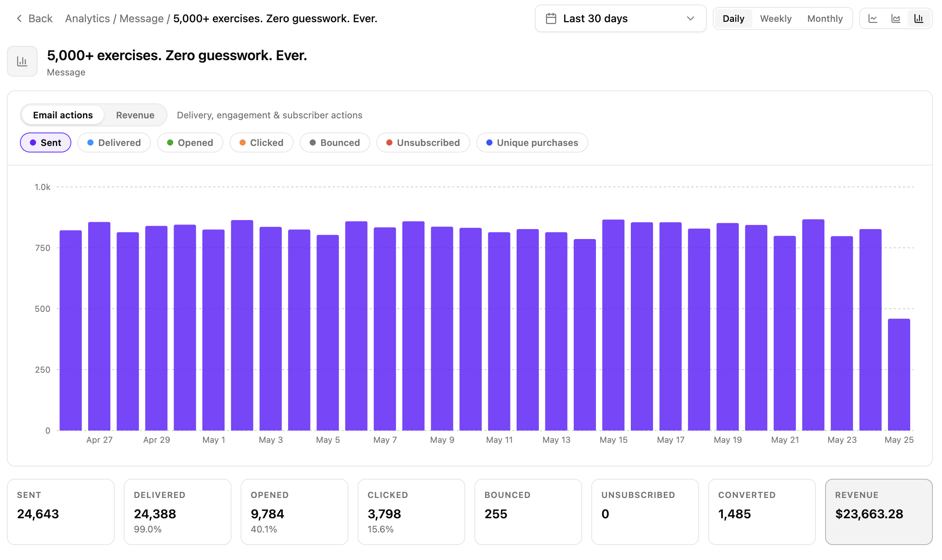Go to Analytics breadcrumb link

87,18
